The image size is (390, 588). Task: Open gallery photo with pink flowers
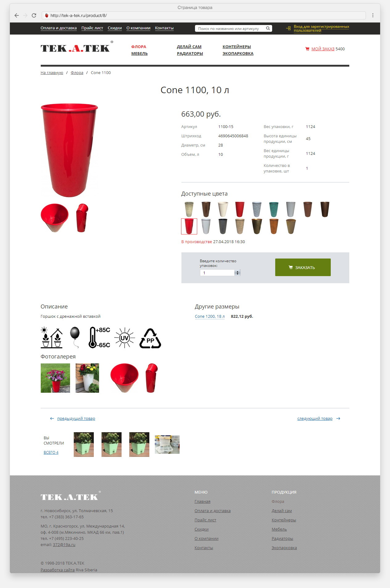pos(55,378)
